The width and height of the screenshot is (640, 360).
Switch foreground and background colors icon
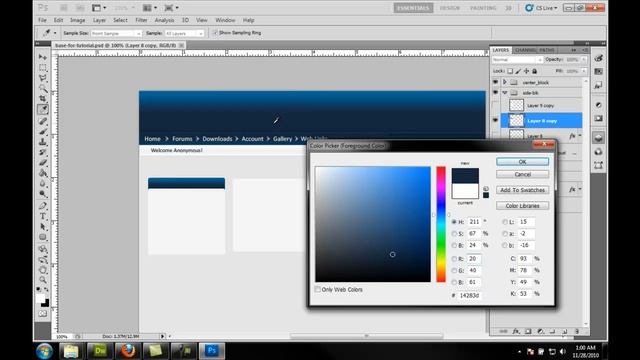[46, 289]
